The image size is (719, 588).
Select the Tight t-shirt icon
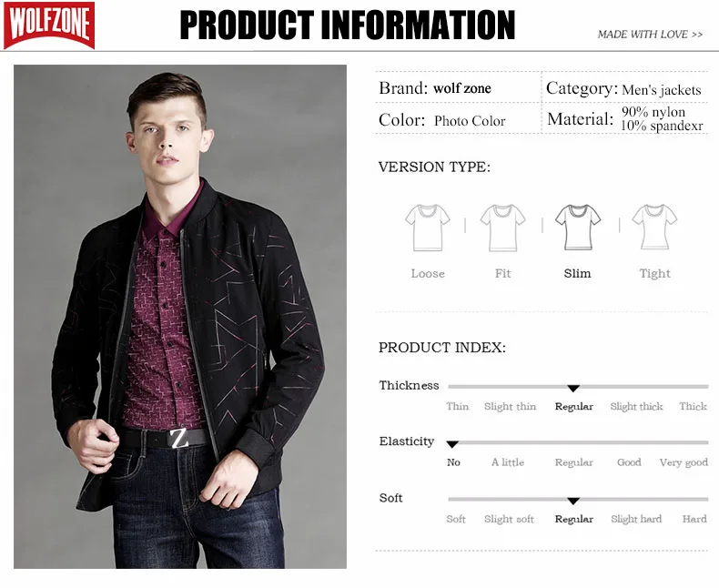(654, 228)
